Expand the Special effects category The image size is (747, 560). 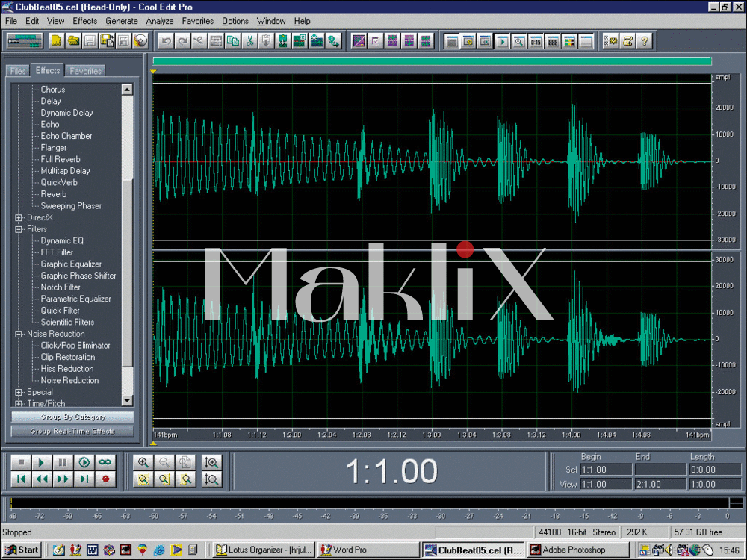pyautogui.click(x=19, y=392)
